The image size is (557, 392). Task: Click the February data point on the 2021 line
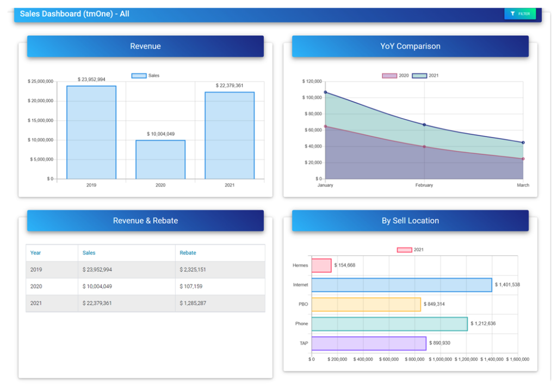(x=423, y=125)
